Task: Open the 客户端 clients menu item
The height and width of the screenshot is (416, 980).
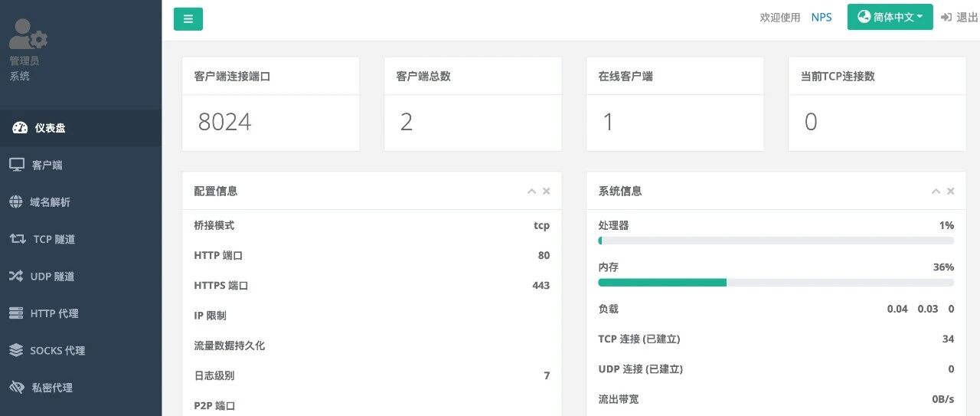Action: (x=80, y=165)
